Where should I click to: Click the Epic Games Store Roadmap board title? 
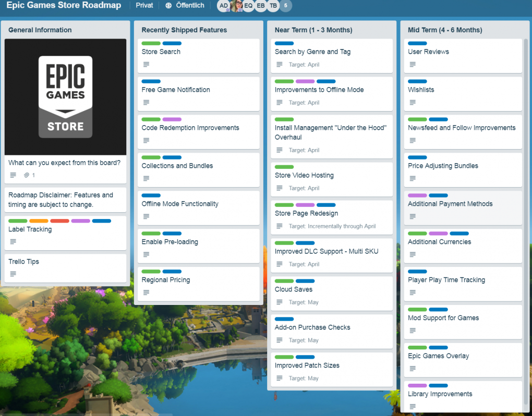pyautogui.click(x=64, y=5)
